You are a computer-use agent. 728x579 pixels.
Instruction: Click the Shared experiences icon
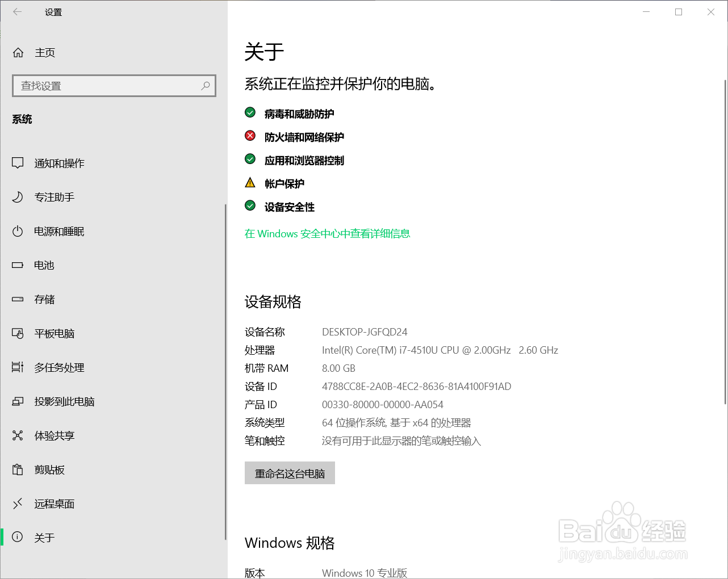18,435
